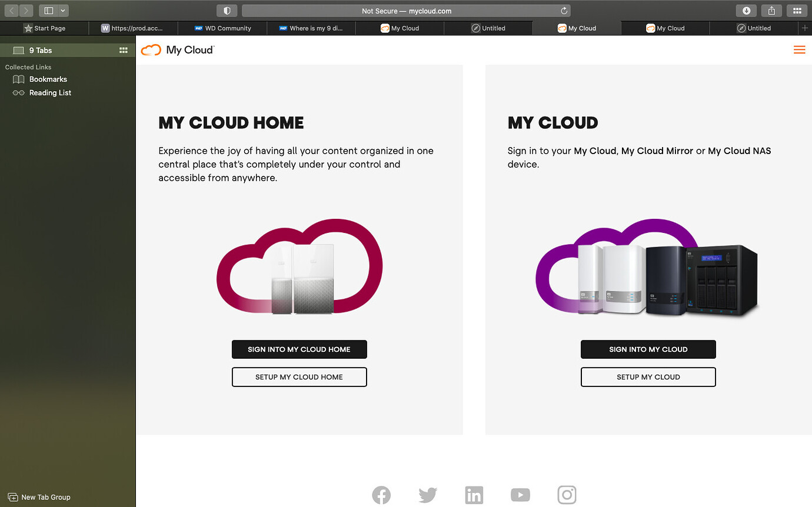
Task: Open Safari's Downloads list icon
Action: coord(746,10)
